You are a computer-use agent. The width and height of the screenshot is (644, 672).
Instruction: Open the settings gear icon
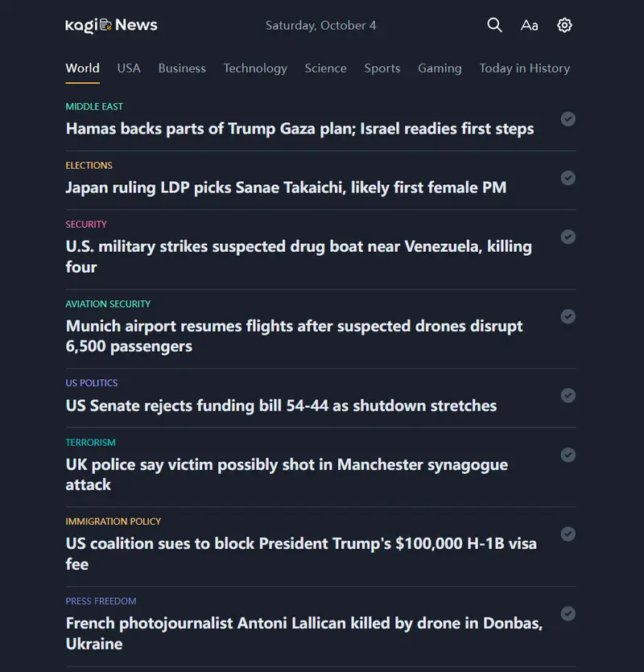point(564,25)
